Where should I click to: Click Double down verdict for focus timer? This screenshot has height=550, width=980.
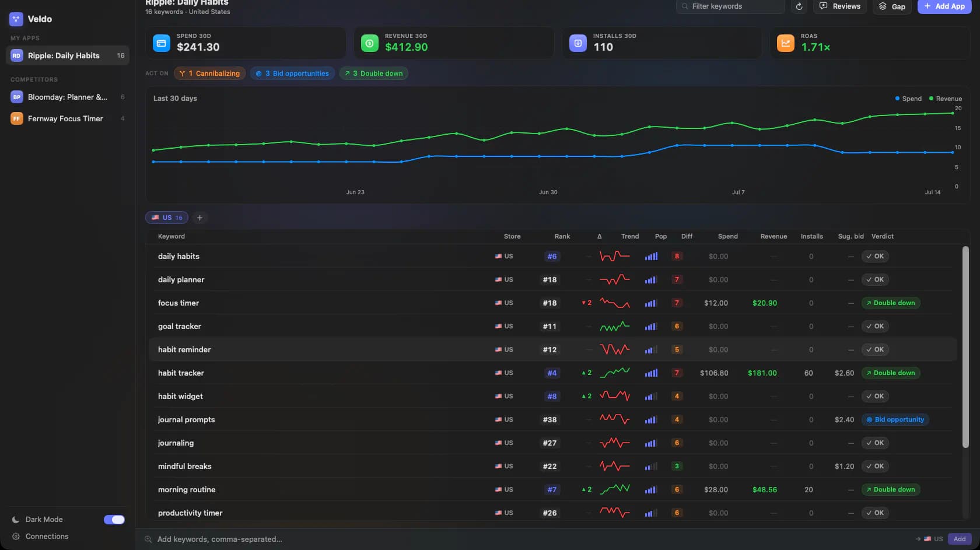[x=891, y=303]
